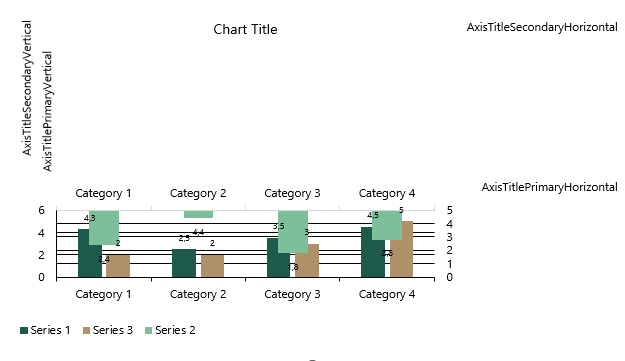Screen dimensions: 625x361
Task: Select the tan Category 4 bar
Action: [401, 249]
